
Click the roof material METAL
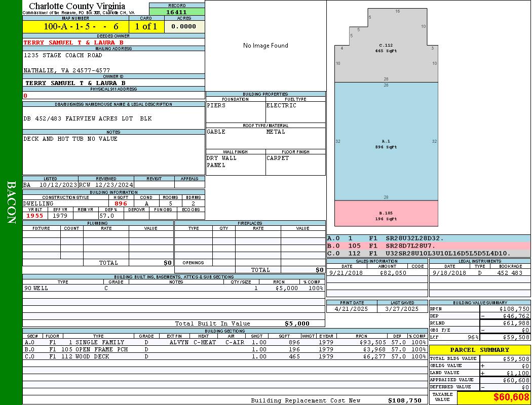[x=276, y=132]
